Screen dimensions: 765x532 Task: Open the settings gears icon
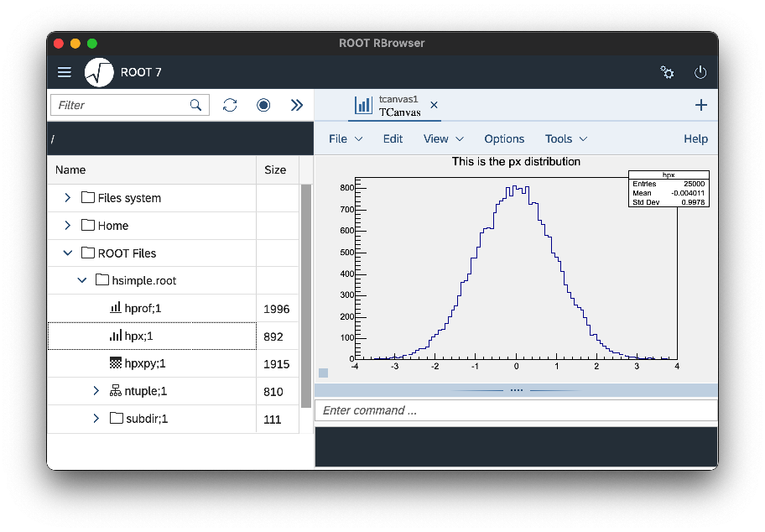pyautogui.click(x=667, y=72)
